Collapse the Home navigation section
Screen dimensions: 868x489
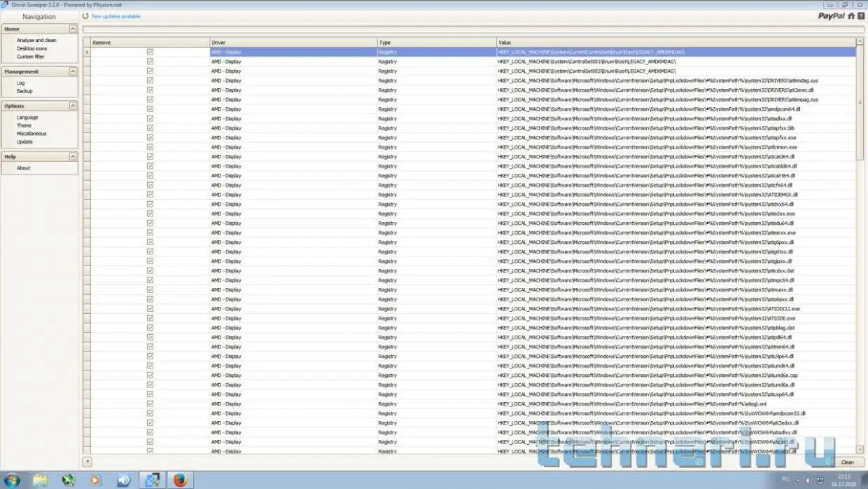pyautogui.click(x=73, y=29)
